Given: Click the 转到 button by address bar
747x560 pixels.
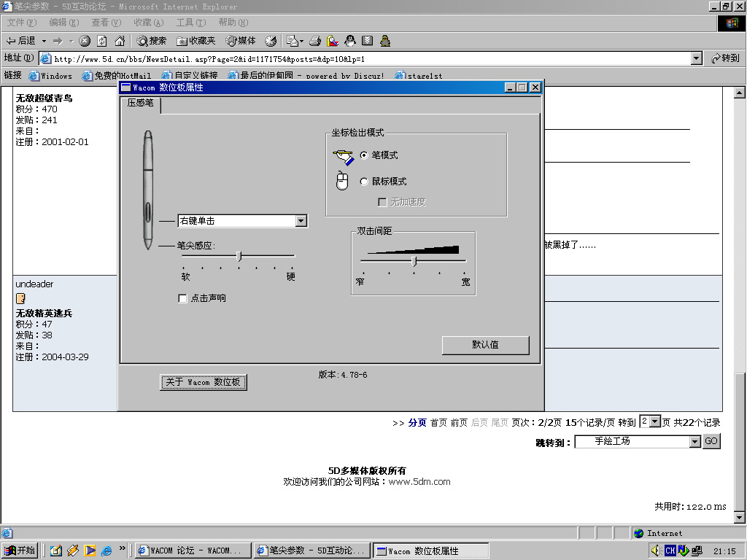Looking at the screenshot, I should (725, 58).
